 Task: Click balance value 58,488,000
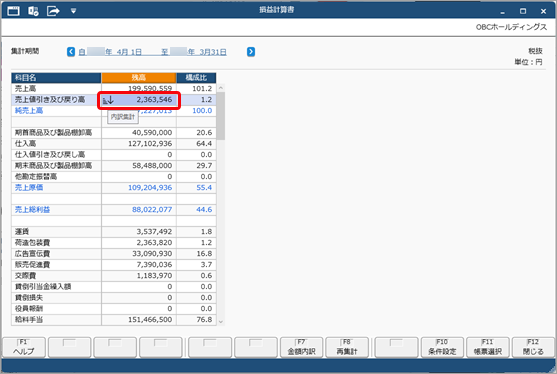click(152, 166)
